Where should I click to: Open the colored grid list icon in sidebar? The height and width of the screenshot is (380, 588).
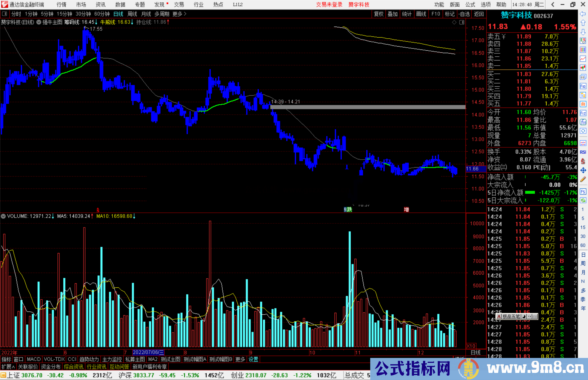tap(583, 50)
